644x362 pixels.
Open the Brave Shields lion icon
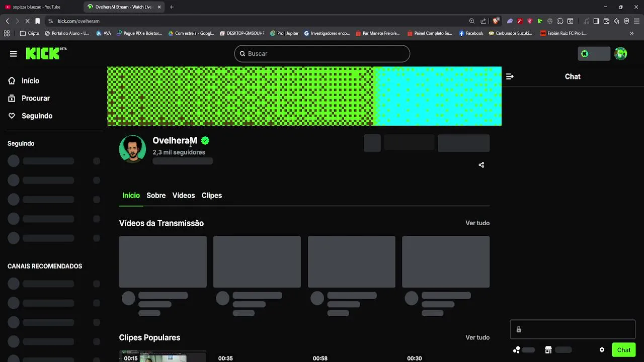pos(496,21)
